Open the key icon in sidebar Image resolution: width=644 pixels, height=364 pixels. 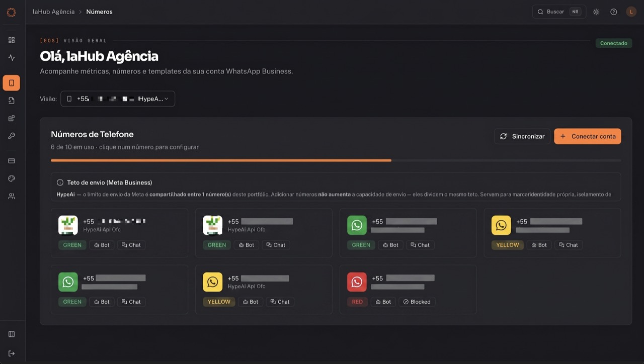[x=12, y=136]
